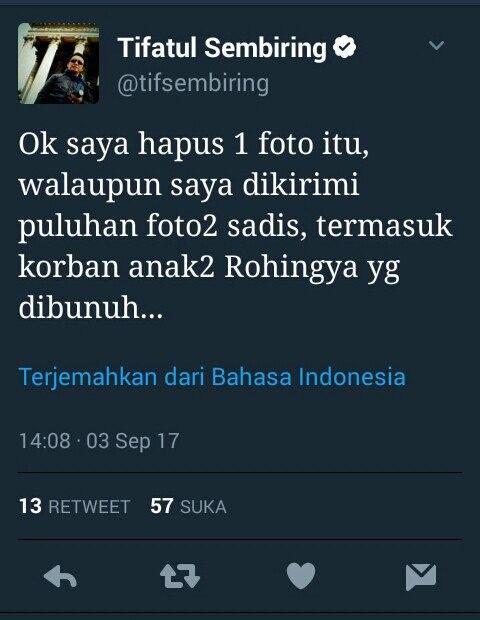
Task: Click the word Rohingya in the tweet
Action: pos(291,268)
